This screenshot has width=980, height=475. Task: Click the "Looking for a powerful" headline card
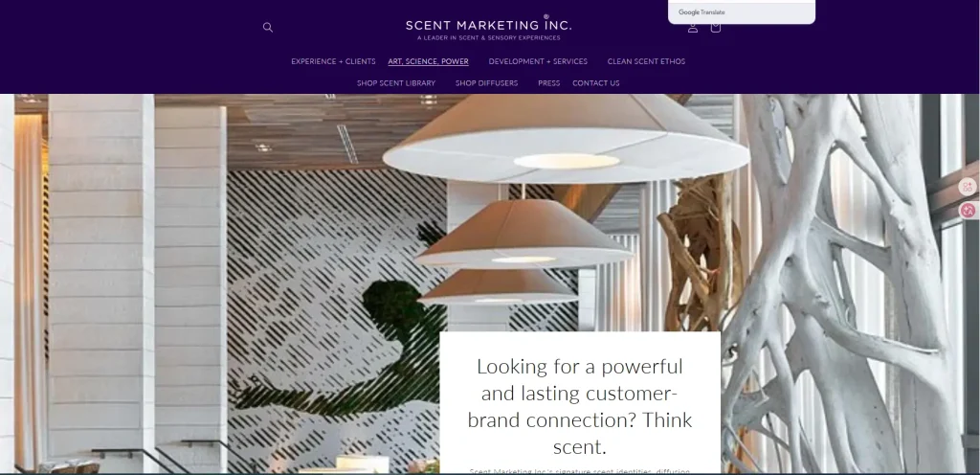(580, 402)
